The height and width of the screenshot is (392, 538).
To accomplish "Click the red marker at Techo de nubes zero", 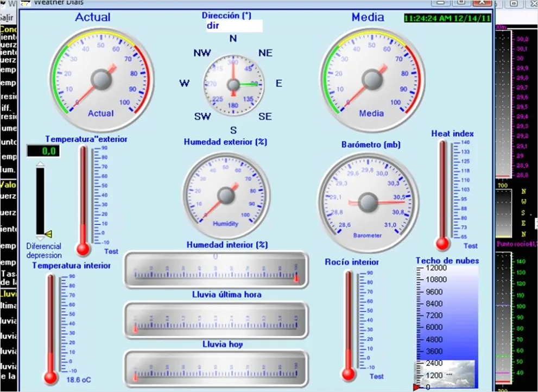I will coord(416,388).
